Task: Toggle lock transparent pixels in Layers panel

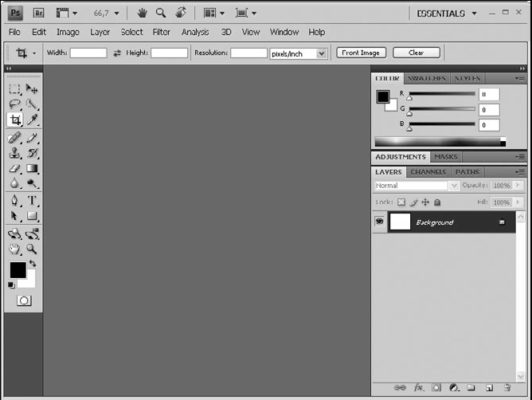Action: click(401, 202)
